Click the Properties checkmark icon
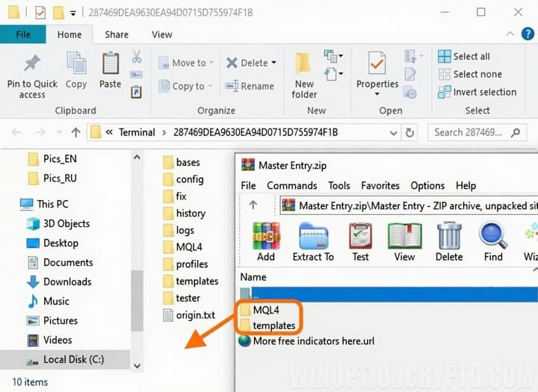538x392 pixels. coord(377,63)
